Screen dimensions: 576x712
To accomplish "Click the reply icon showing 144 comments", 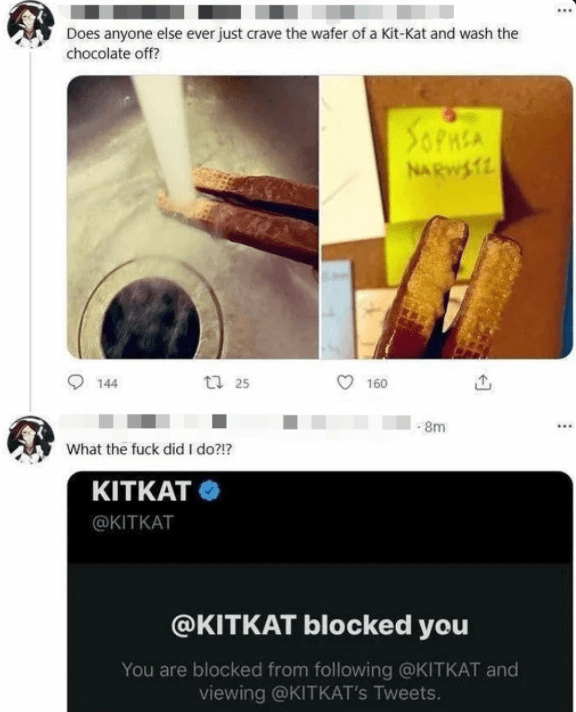I will click(75, 382).
